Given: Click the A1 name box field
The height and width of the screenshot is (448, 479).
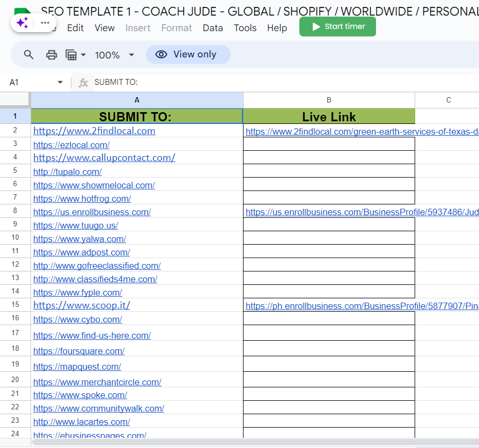Looking at the screenshot, I should 35,82.
